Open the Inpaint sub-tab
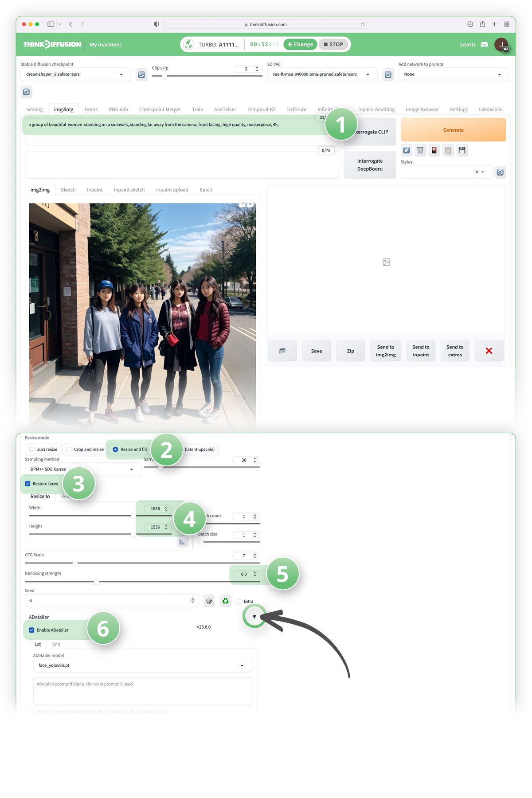Viewport: 532px width, 798px height. click(x=95, y=190)
